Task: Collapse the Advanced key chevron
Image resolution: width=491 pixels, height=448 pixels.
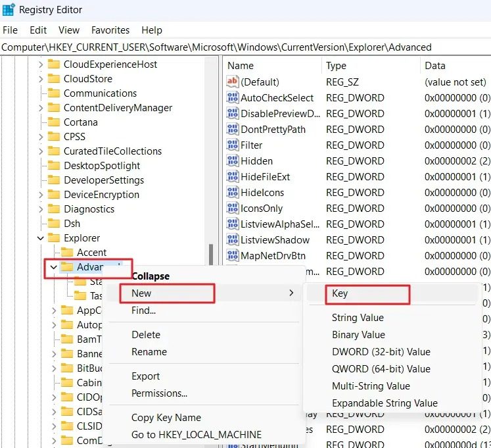Action: click(53, 267)
